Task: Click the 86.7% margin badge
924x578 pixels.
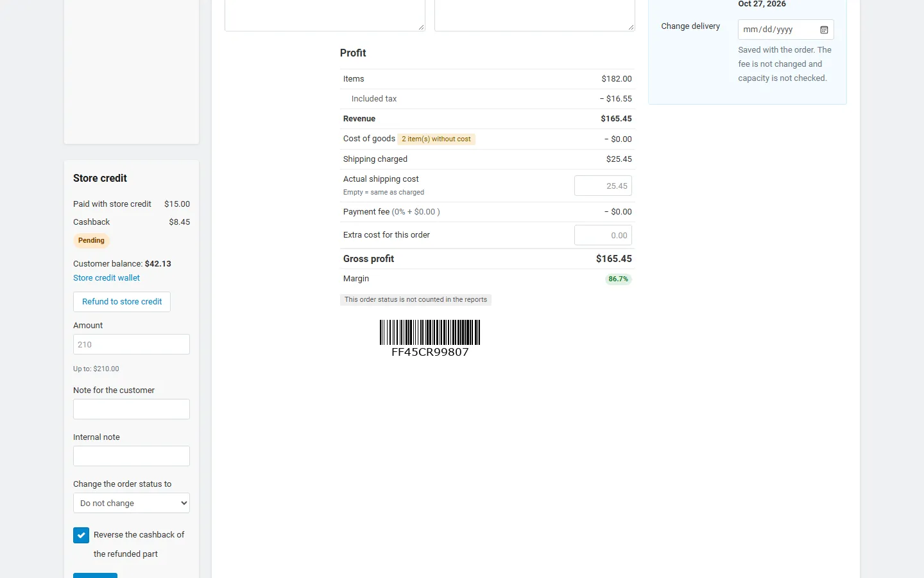Action: [x=619, y=279]
